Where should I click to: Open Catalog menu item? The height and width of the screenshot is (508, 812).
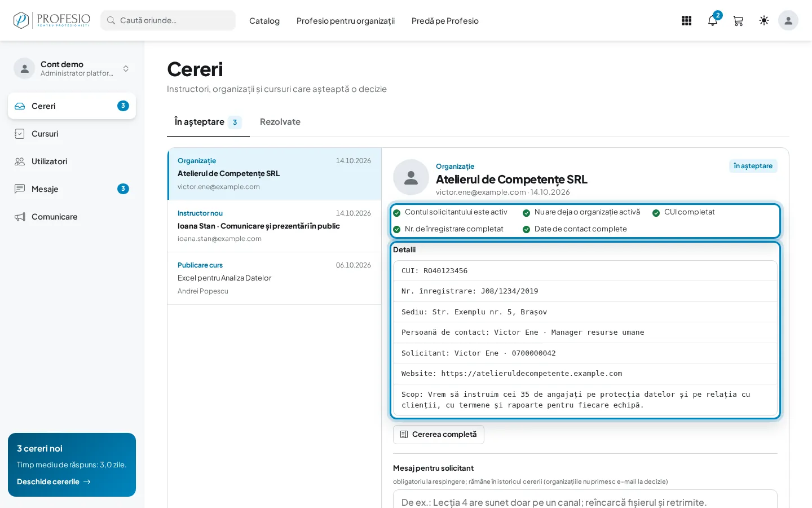(264, 21)
